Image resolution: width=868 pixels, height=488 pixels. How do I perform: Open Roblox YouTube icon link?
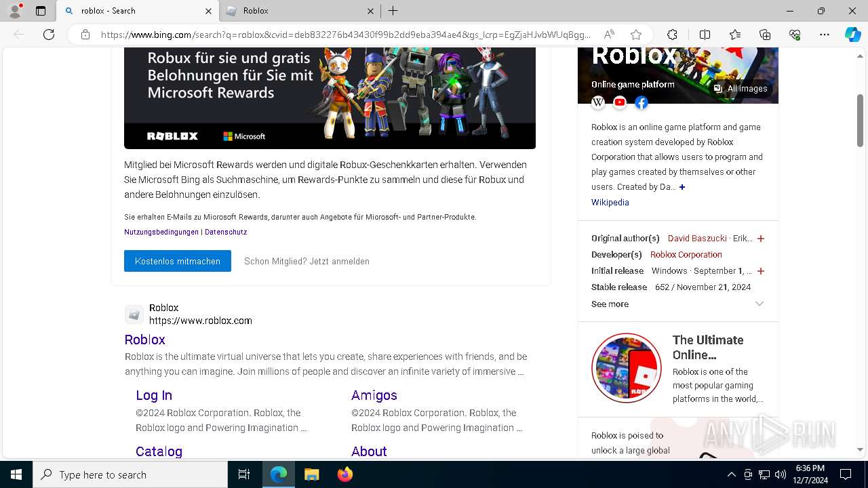(620, 102)
